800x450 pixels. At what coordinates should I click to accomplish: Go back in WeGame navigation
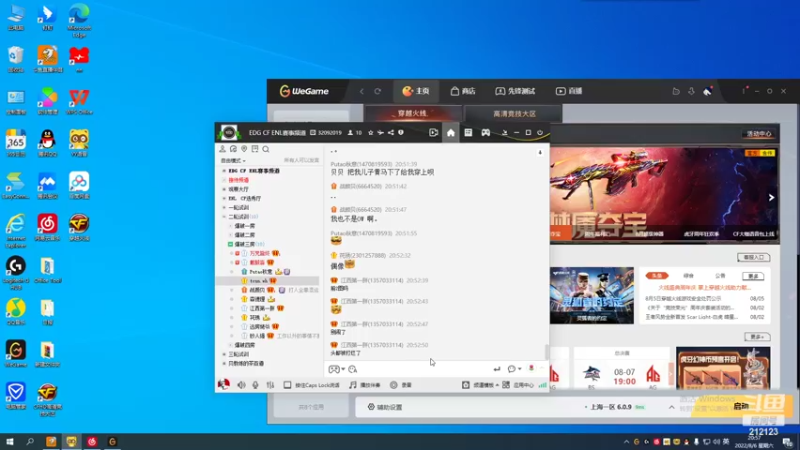[x=362, y=91]
